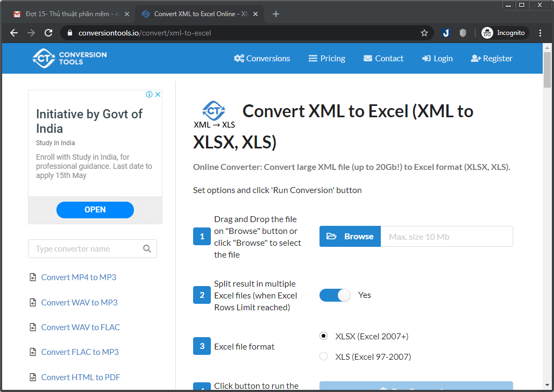This screenshot has height=392, width=554.
Task: Select XLSX (Excel 2007+) format
Action: pyautogui.click(x=323, y=335)
